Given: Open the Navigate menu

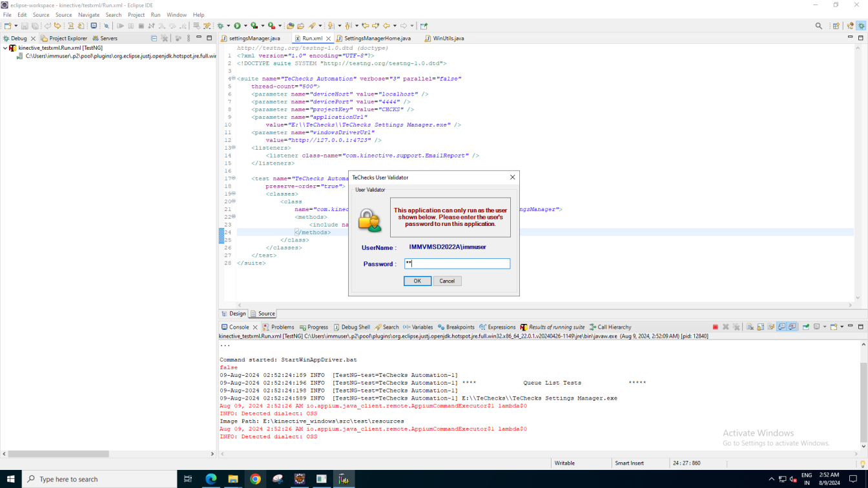Looking at the screenshot, I should tap(88, 15).
